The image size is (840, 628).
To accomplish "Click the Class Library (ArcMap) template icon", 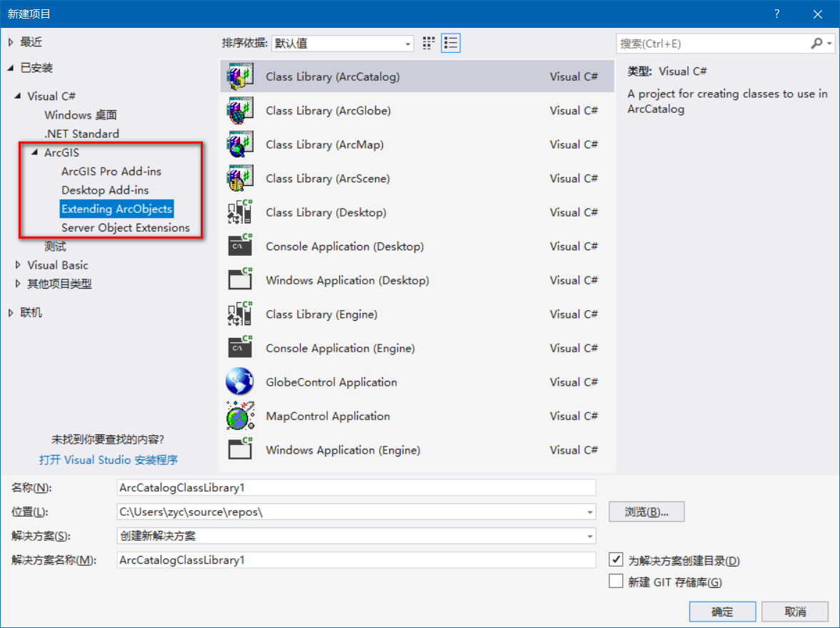I will tap(239, 144).
